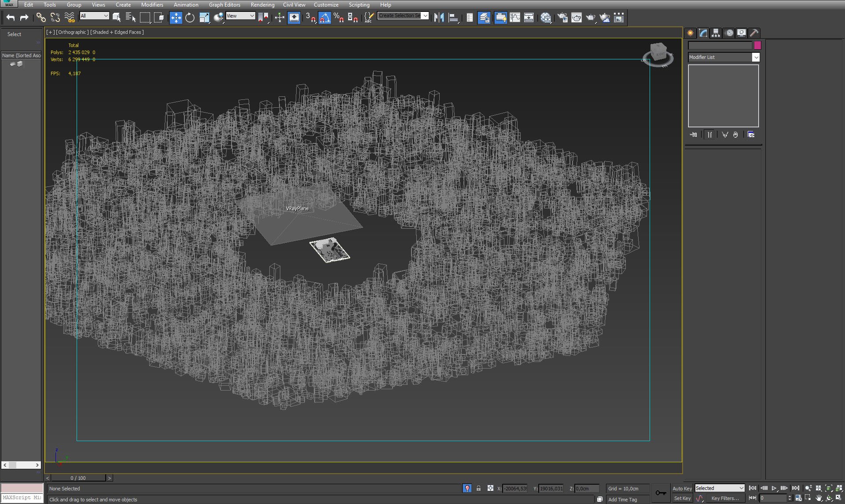Viewport: 845px width, 504px height.
Task: Open the Modifier List dropdown
Action: (x=724, y=57)
